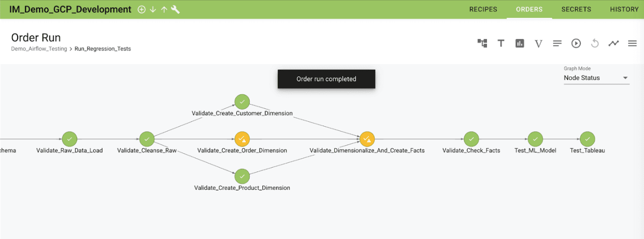The height and width of the screenshot is (239, 644).
Task: Open the hamburger menu icon
Action: pyautogui.click(x=632, y=43)
